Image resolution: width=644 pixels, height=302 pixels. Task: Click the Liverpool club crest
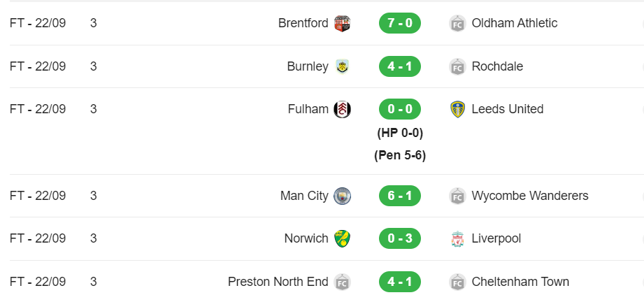pos(457,238)
